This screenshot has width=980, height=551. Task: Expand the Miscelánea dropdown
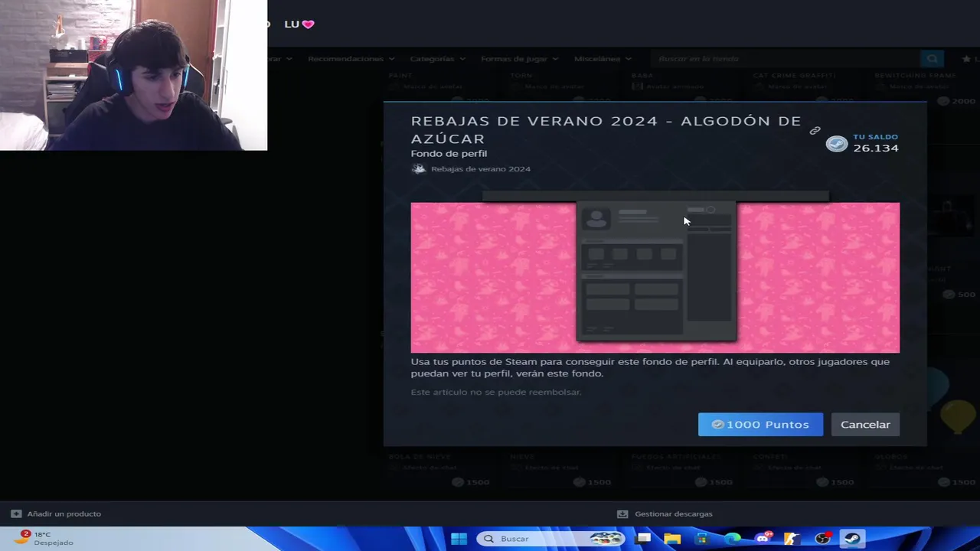tap(603, 59)
